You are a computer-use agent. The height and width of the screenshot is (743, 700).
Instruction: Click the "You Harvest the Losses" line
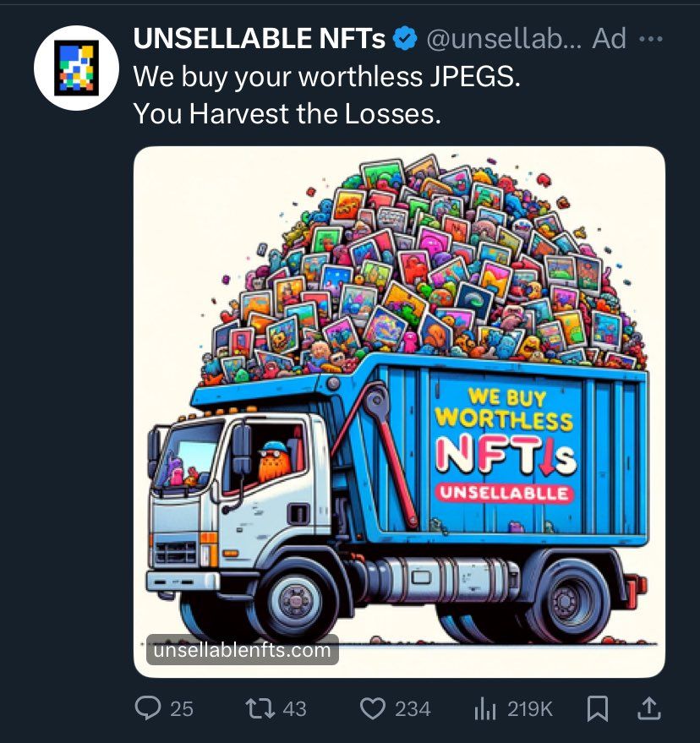tap(287, 112)
